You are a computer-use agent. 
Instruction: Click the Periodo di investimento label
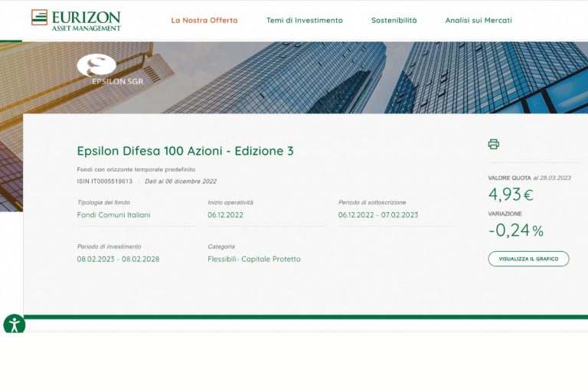pos(109,247)
